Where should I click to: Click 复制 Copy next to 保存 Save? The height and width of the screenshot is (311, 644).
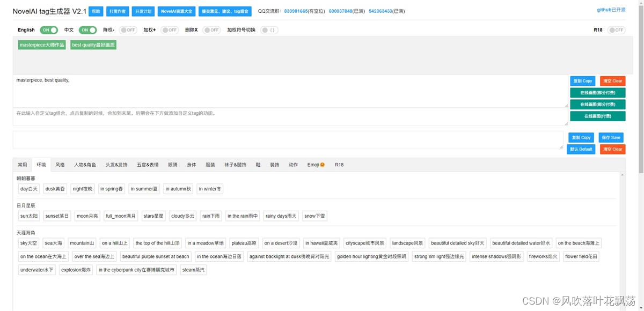point(581,137)
